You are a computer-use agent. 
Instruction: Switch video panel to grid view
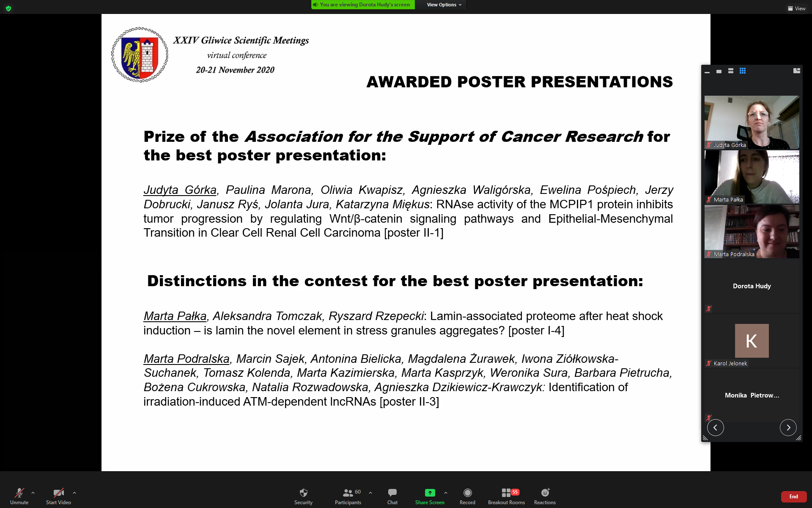(x=743, y=71)
